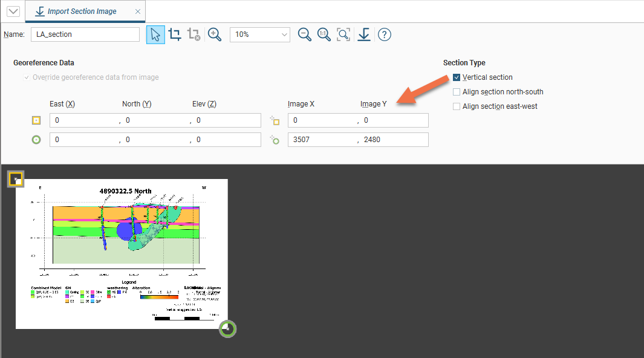Expand the tab list dropdown arrow
644x358 pixels.
13,11
